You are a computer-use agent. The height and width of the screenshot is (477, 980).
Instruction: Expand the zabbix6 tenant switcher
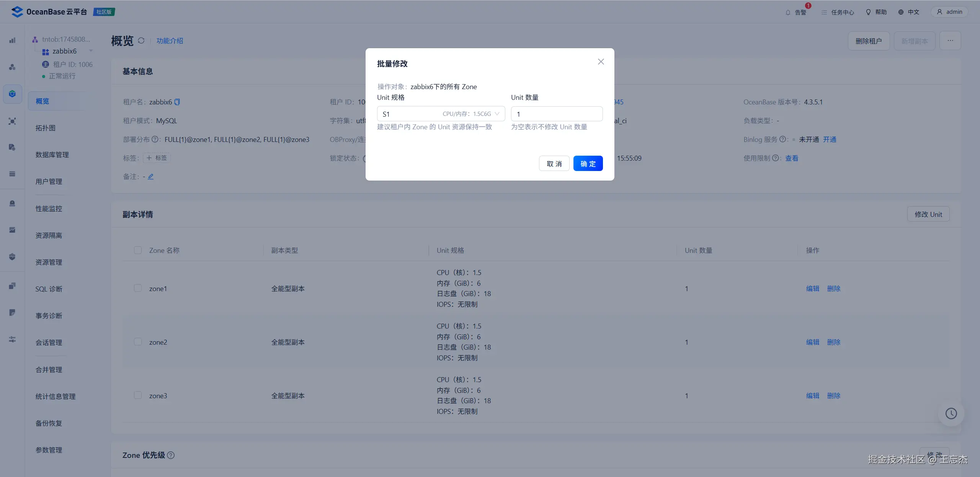91,51
